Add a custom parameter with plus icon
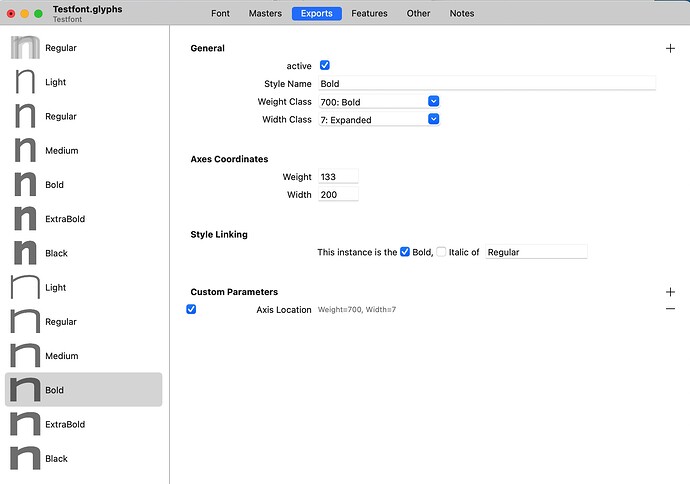This screenshot has width=690, height=484. pos(670,292)
